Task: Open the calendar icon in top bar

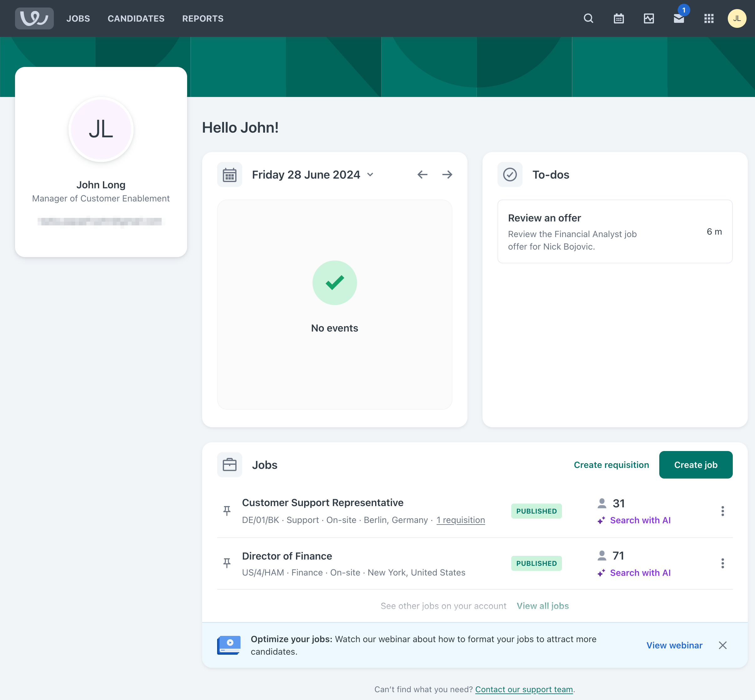Action: pyautogui.click(x=619, y=18)
